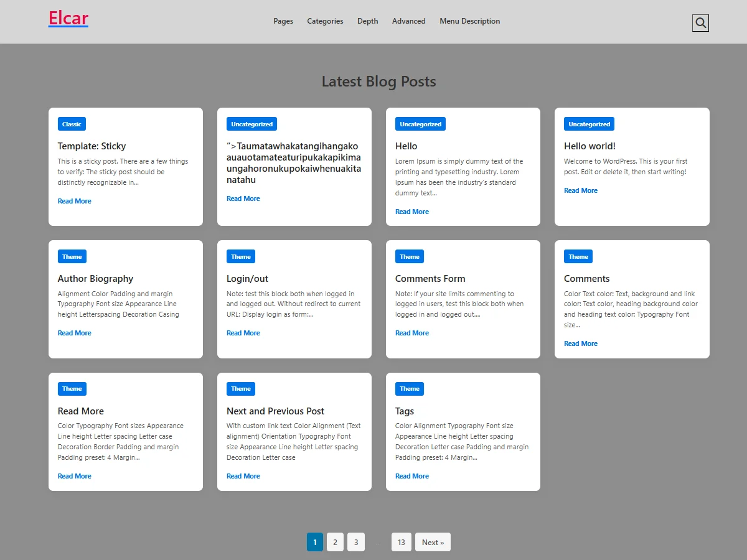Click Uncategorized badge on Hello post
This screenshot has height=560, width=747.
pyautogui.click(x=420, y=124)
